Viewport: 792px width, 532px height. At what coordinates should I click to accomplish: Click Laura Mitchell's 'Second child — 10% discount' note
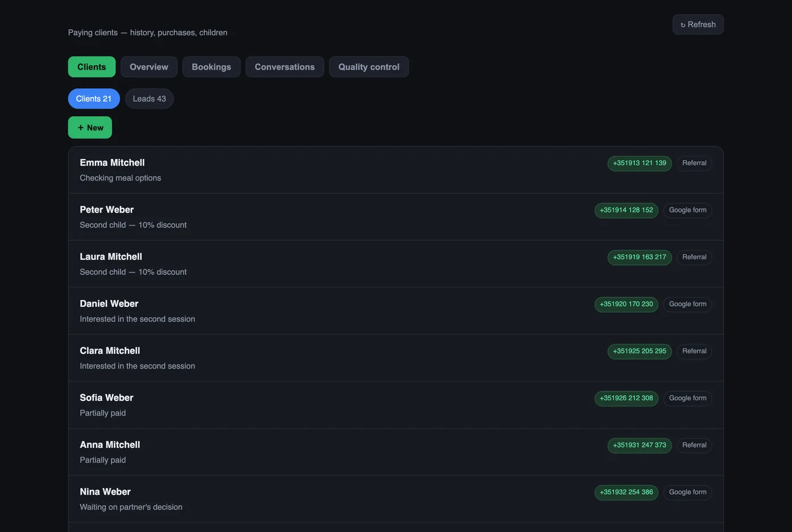pyautogui.click(x=133, y=271)
